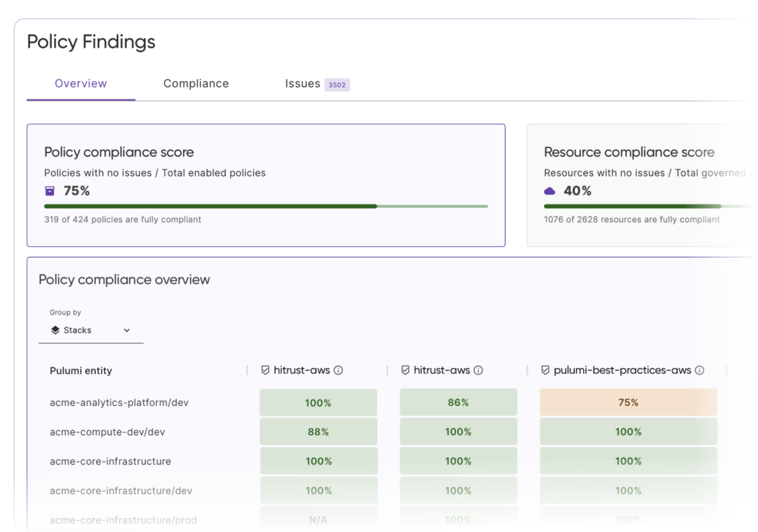Click the 3502 issues count badge

tap(337, 84)
